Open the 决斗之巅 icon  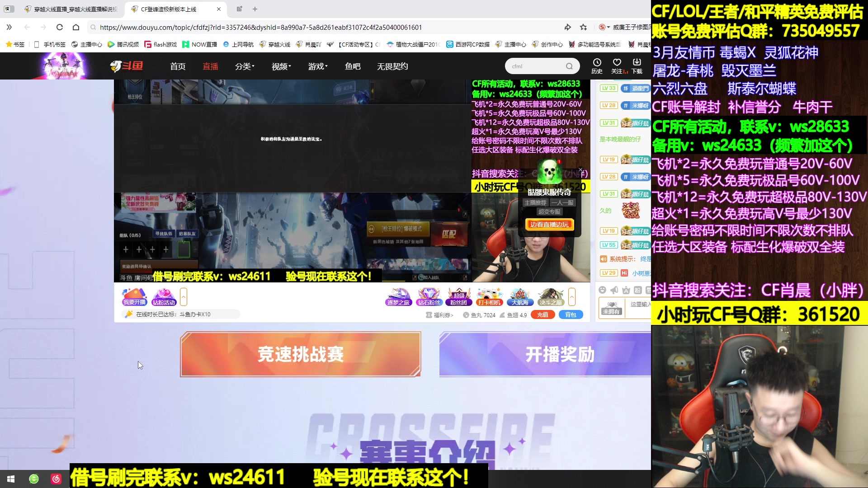coord(551,297)
